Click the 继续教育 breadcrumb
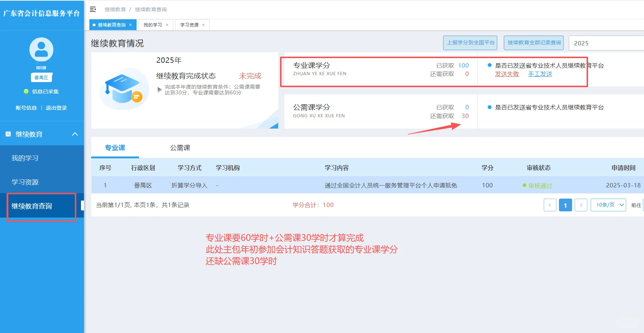The height and width of the screenshot is (333, 644). click(115, 9)
